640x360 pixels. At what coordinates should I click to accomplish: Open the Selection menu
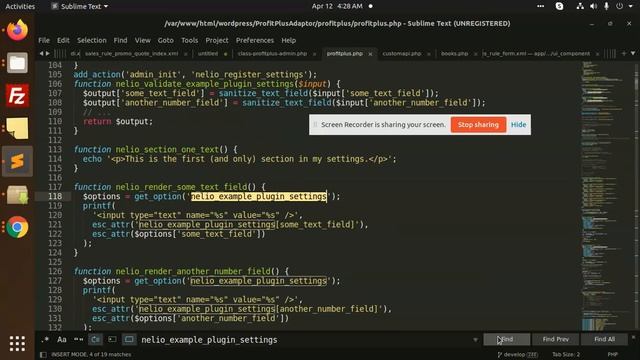click(x=92, y=40)
